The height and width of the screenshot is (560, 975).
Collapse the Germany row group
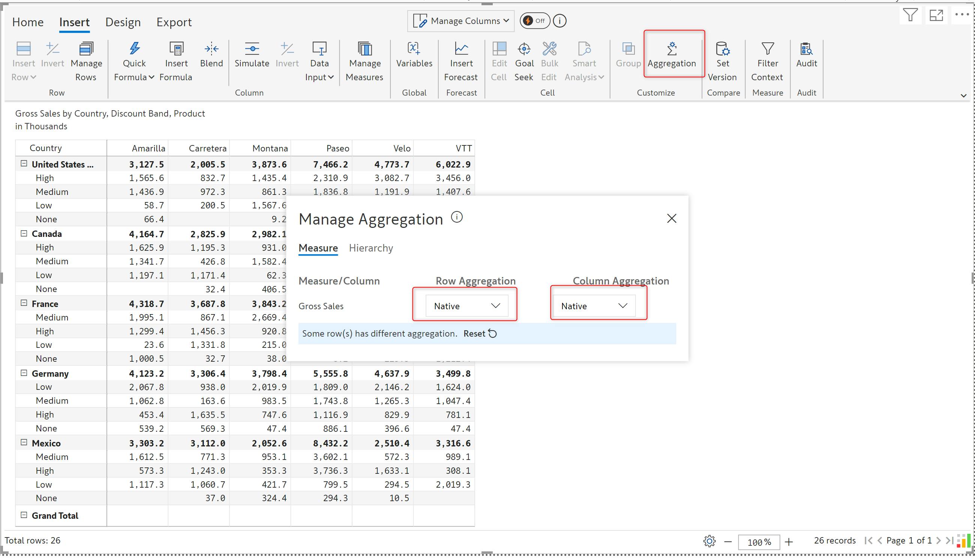[x=24, y=373]
